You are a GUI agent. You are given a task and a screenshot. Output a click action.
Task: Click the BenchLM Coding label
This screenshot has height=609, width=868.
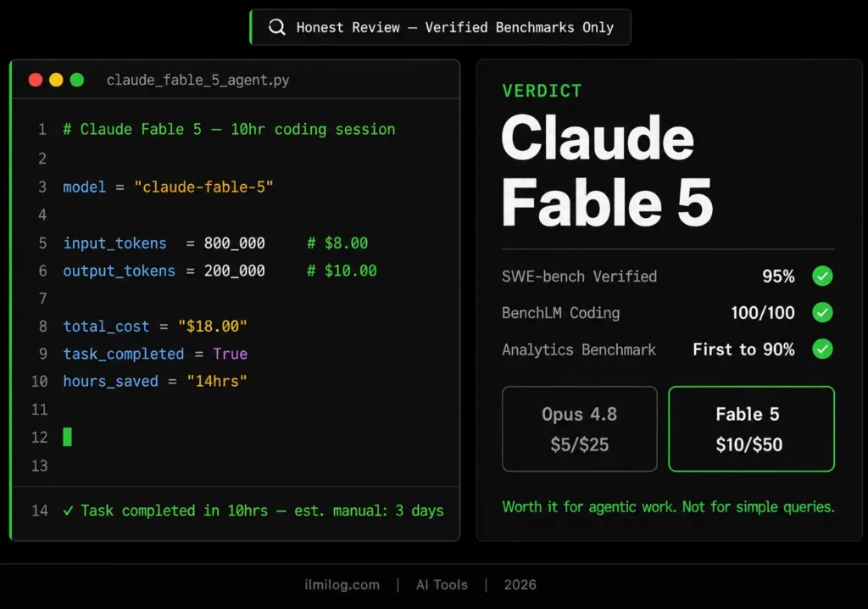[x=561, y=313]
